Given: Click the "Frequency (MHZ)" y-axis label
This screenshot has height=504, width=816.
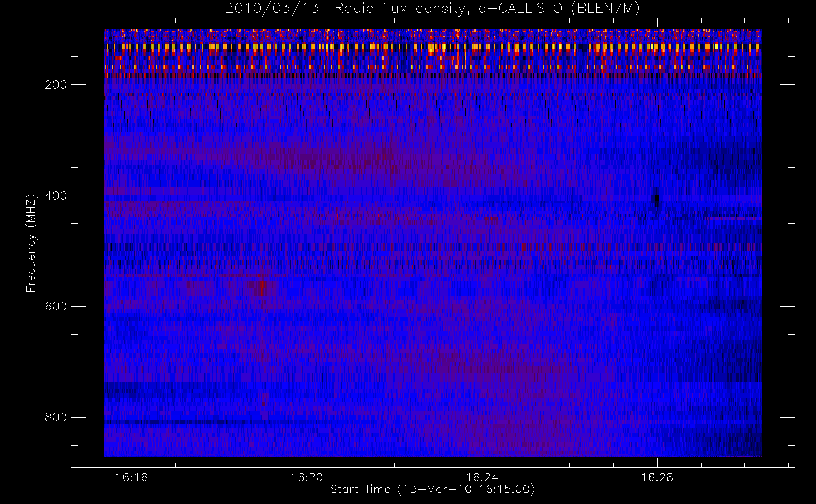Looking at the screenshot, I should pyautogui.click(x=31, y=243).
